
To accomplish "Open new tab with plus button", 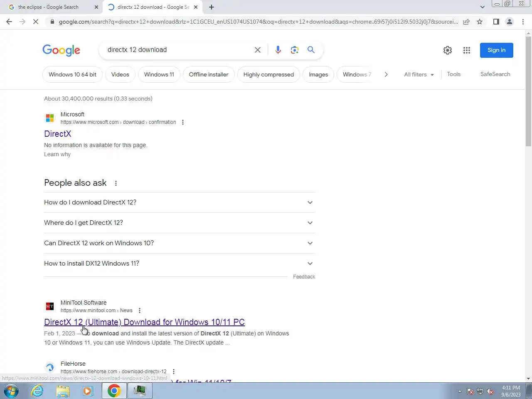I will 212,7.
